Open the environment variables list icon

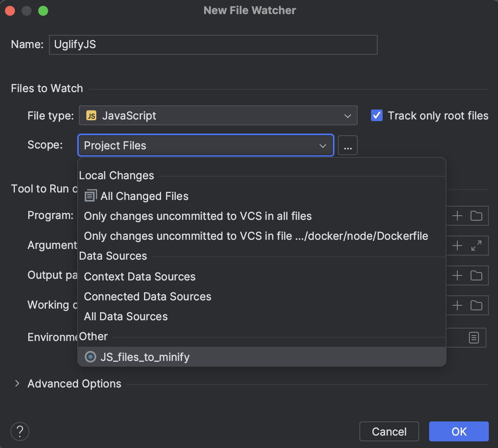(473, 338)
